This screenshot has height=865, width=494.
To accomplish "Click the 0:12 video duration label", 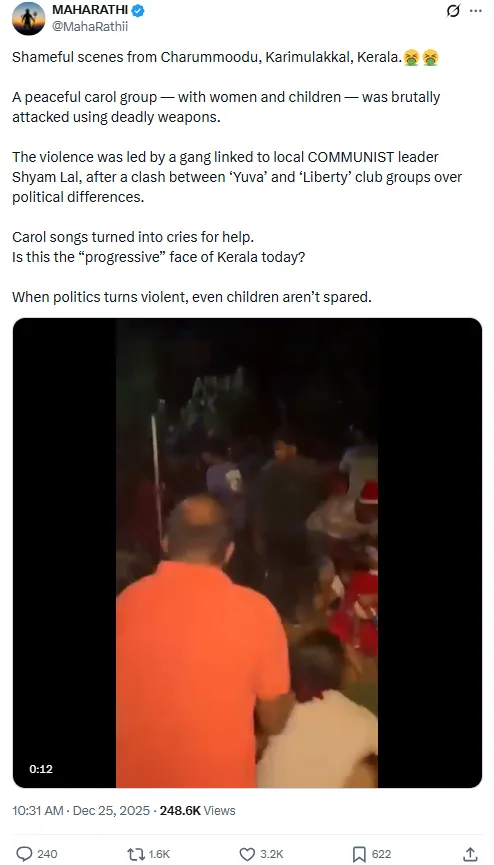I will click(x=41, y=769).
